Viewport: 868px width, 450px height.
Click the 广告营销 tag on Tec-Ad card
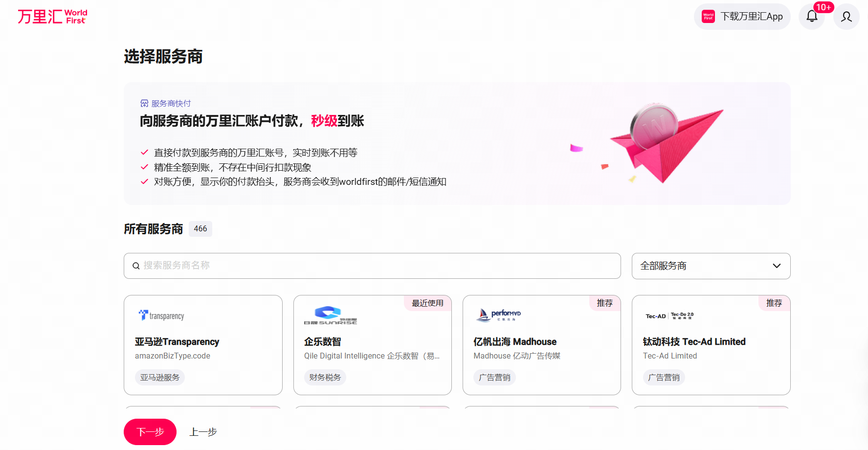pyautogui.click(x=664, y=378)
